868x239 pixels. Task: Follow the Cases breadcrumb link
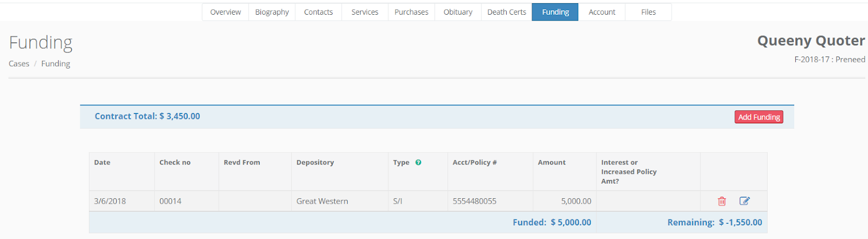(19, 64)
